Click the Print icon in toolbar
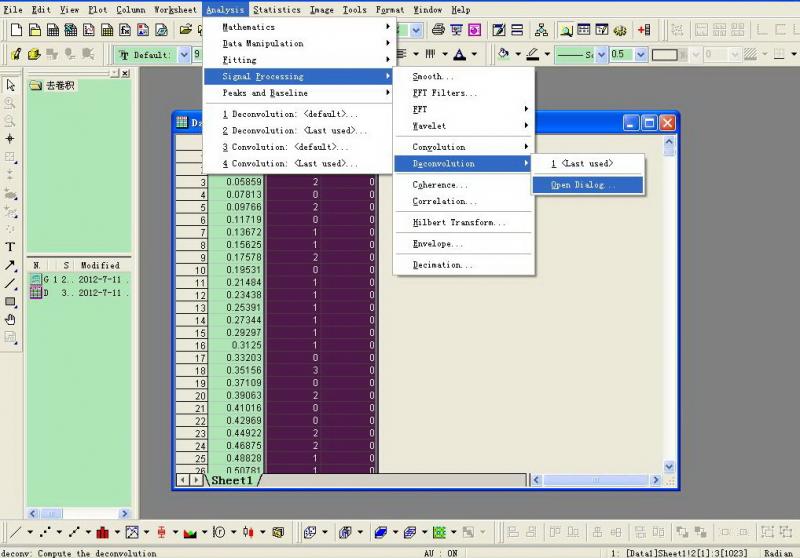Viewport: 800px width, 558px height. pos(438,30)
